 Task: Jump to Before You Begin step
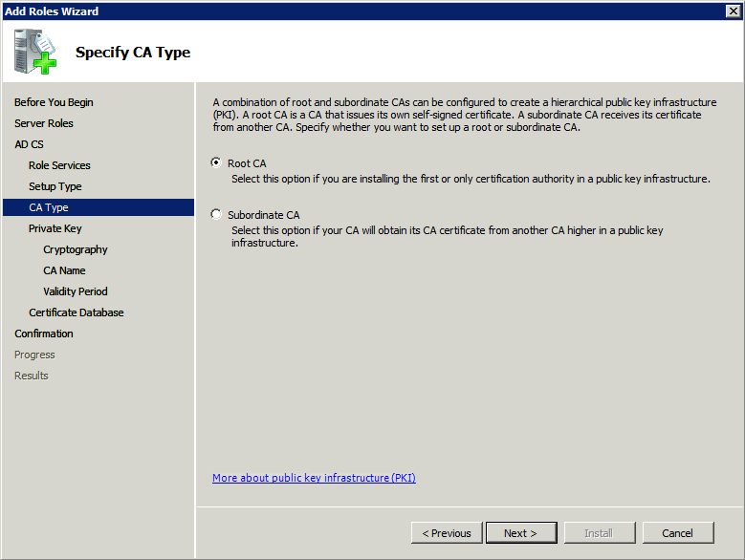point(54,102)
